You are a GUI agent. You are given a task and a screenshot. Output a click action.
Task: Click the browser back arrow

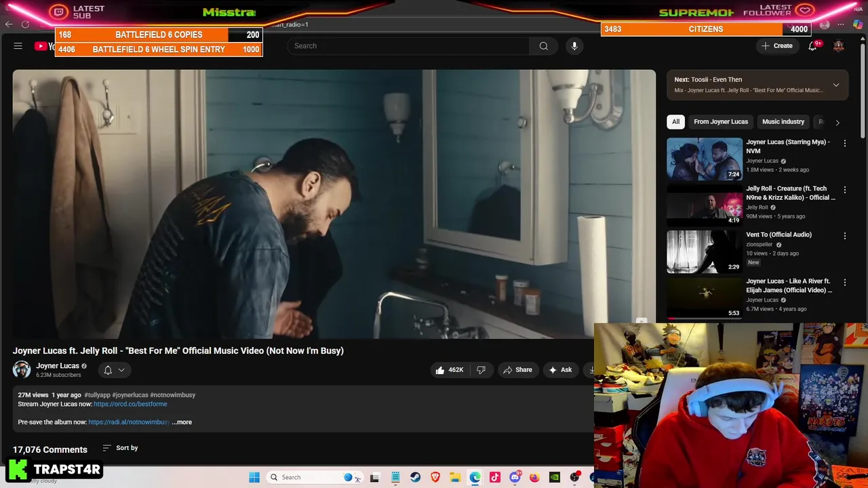(x=9, y=24)
